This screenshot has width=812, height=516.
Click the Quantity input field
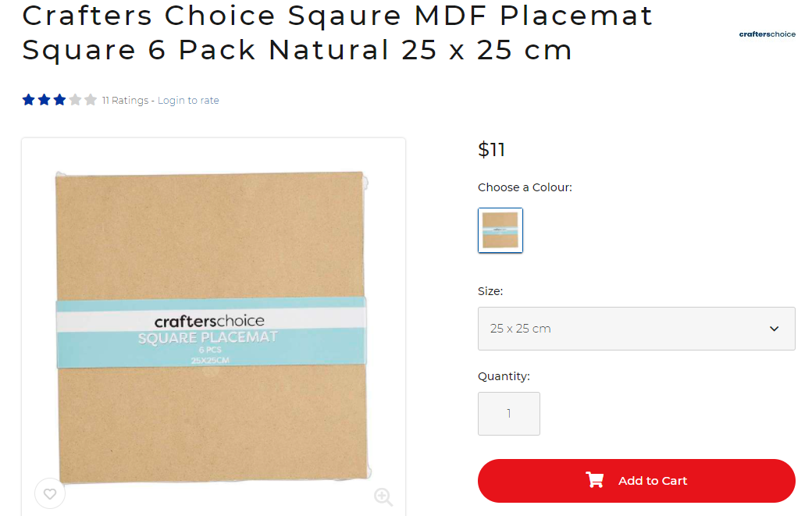(x=508, y=414)
